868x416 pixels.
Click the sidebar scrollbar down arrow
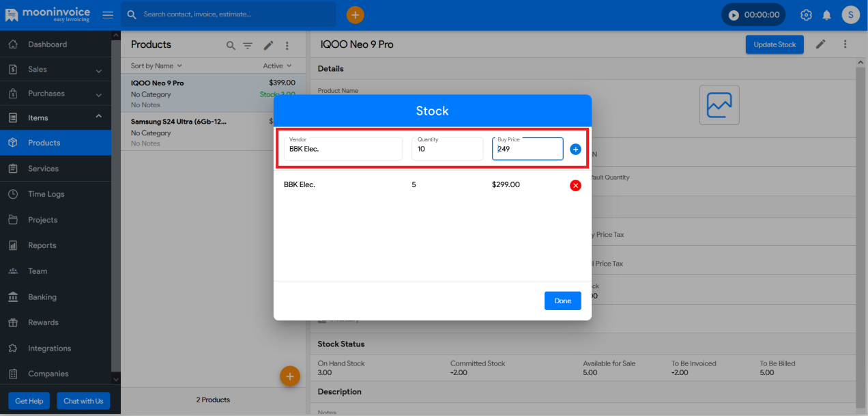pyautogui.click(x=115, y=379)
